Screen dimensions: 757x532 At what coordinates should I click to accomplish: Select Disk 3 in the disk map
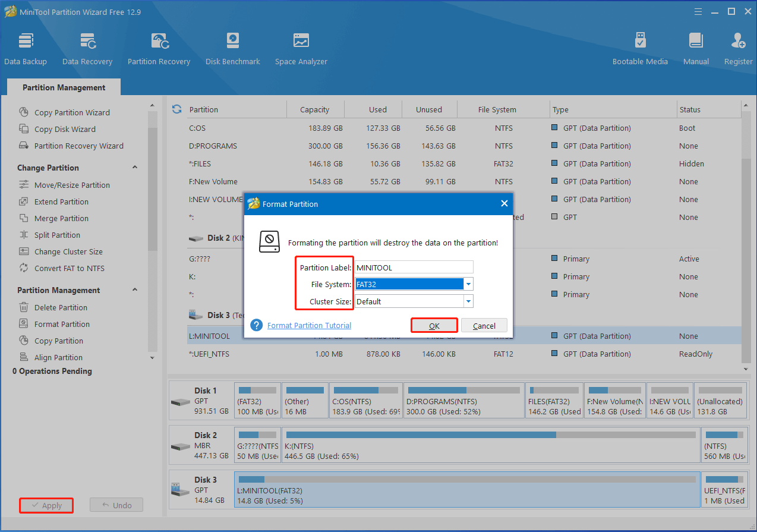201,489
